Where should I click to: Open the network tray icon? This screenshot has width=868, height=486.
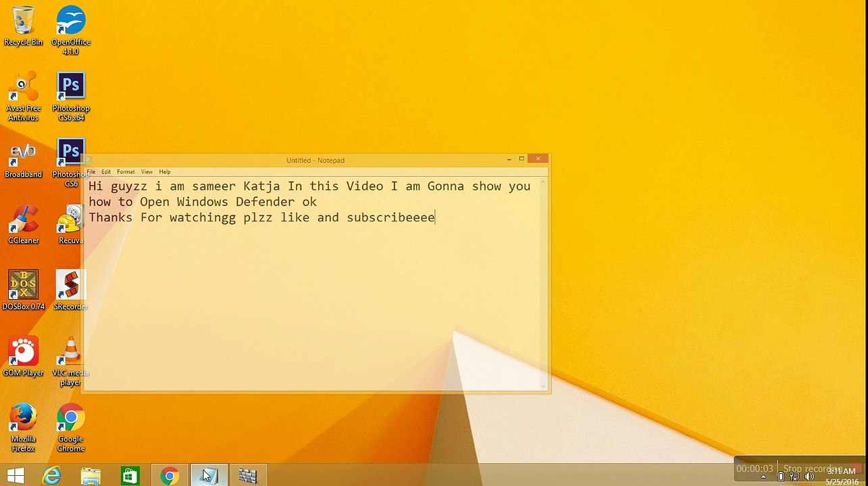click(x=795, y=477)
